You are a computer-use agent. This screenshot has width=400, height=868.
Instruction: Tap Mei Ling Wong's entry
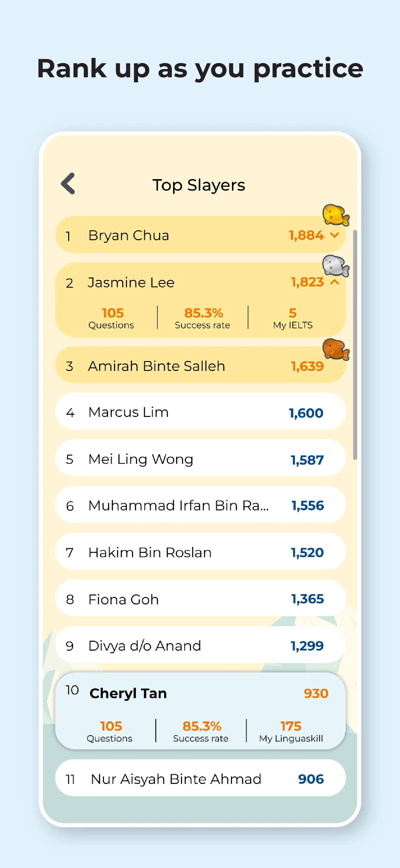click(x=200, y=458)
